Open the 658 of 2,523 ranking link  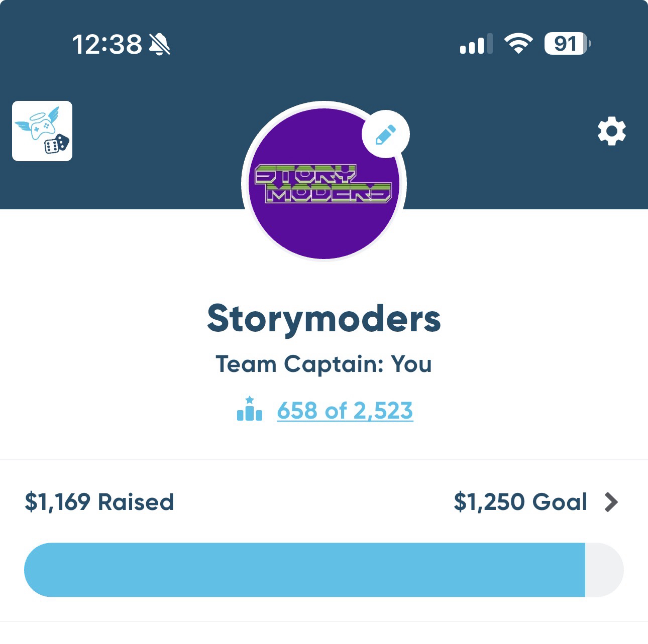click(345, 411)
